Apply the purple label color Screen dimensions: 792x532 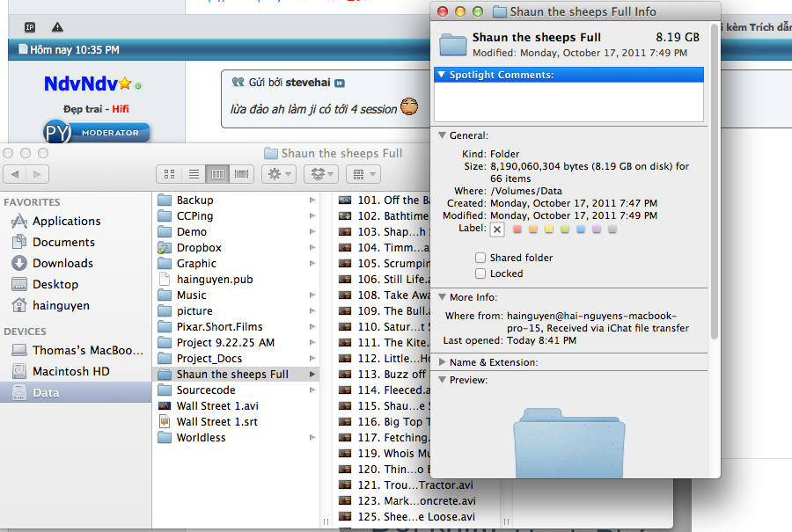tap(597, 230)
